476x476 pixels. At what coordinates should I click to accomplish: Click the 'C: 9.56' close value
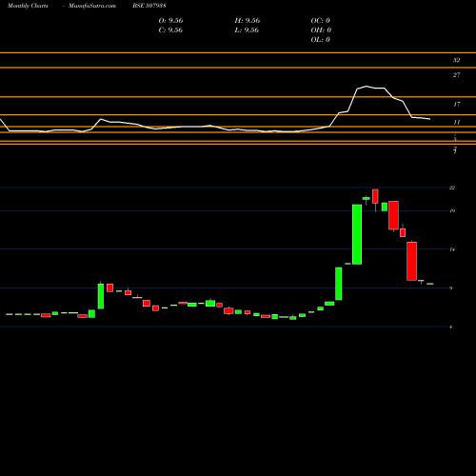pos(170,30)
